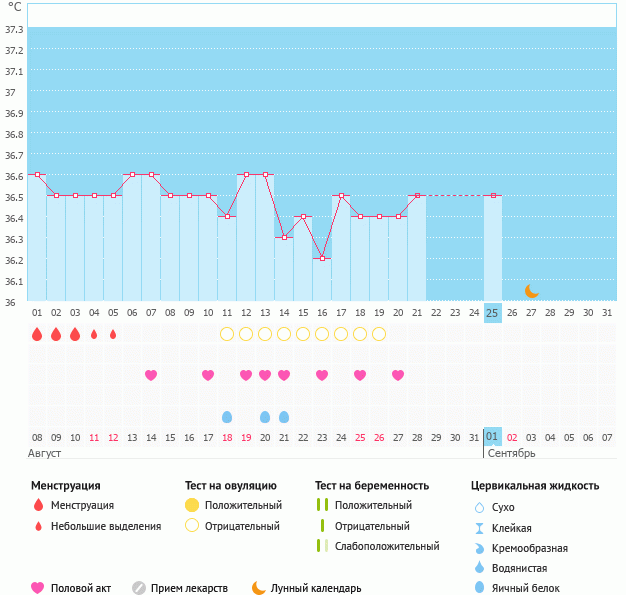This screenshot has width=626, height=595.
Task: Click the 'Сухо' cervical fluid legend icon
Action: (x=479, y=508)
